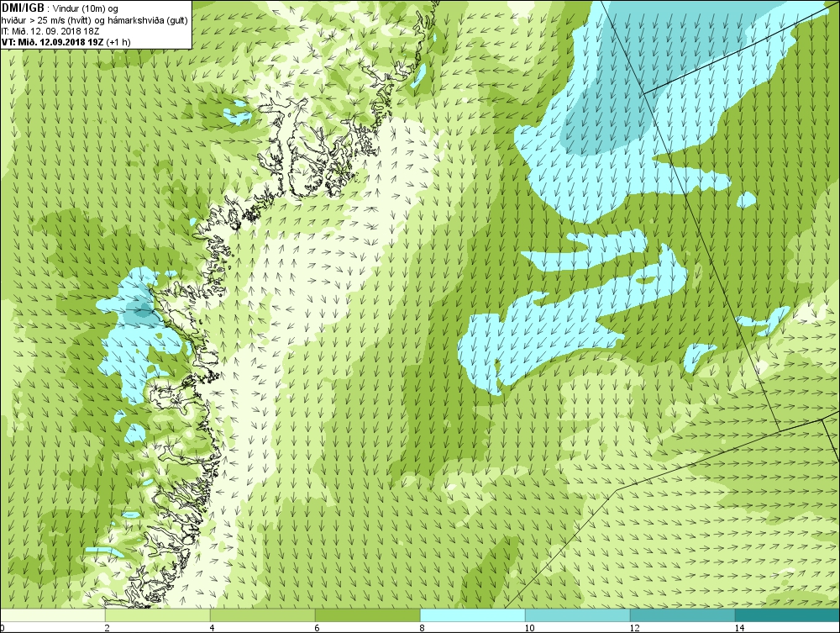Click the legend tick label '10'
Image resolution: width=840 pixels, height=633 pixels.
click(x=529, y=628)
